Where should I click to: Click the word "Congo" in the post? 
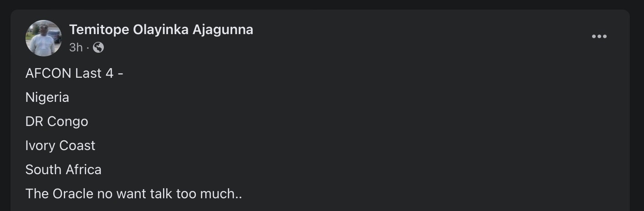[x=67, y=121]
